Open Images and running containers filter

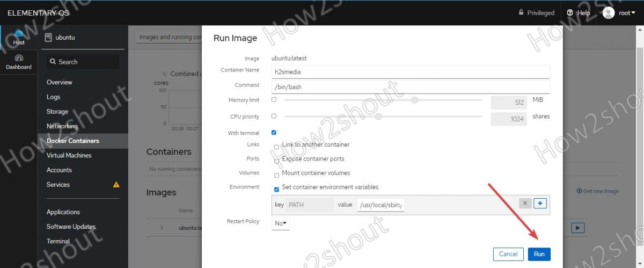(169, 38)
